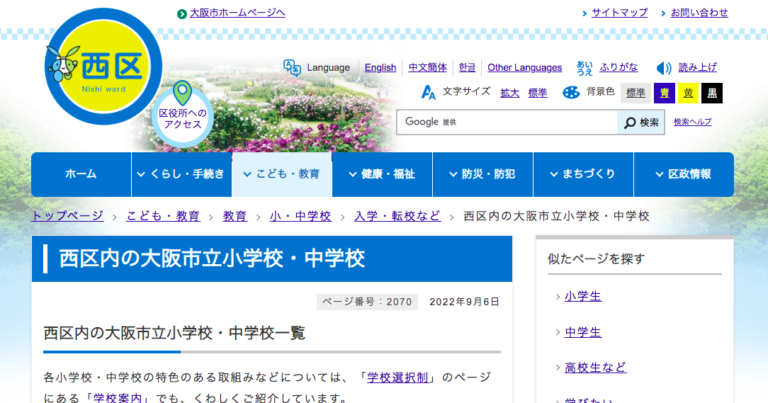The width and height of the screenshot is (768, 403).
Task: Start 読み上げ text-to-speech
Action: coord(697,67)
